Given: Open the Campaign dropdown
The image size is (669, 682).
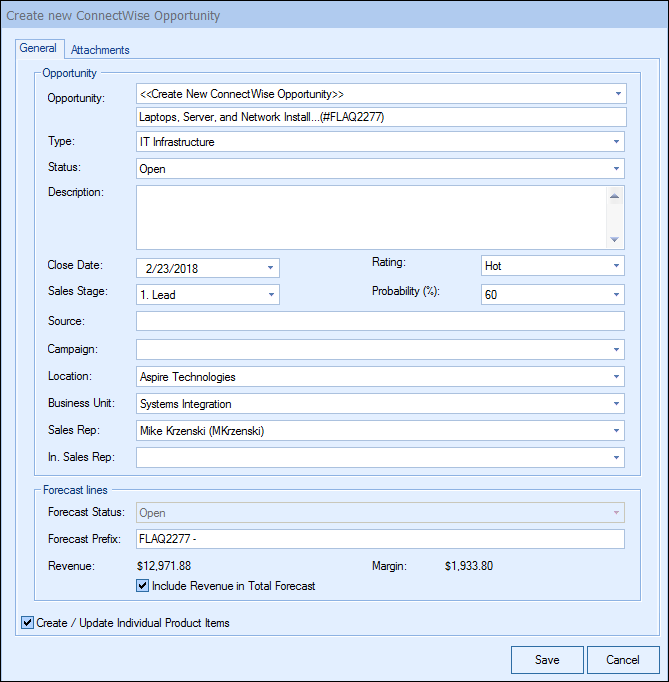Looking at the screenshot, I should (618, 350).
